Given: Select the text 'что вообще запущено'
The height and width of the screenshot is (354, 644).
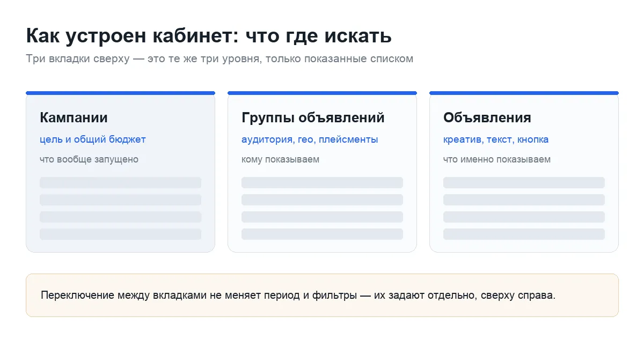Looking at the screenshot, I should pos(89,159).
